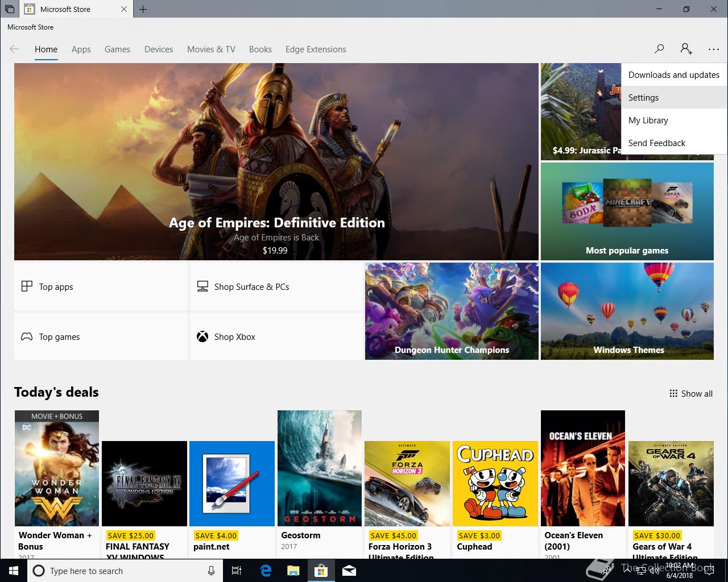Open the Edge Extensions tab
The width and height of the screenshot is (728, 582).
[x=316, y=49]
